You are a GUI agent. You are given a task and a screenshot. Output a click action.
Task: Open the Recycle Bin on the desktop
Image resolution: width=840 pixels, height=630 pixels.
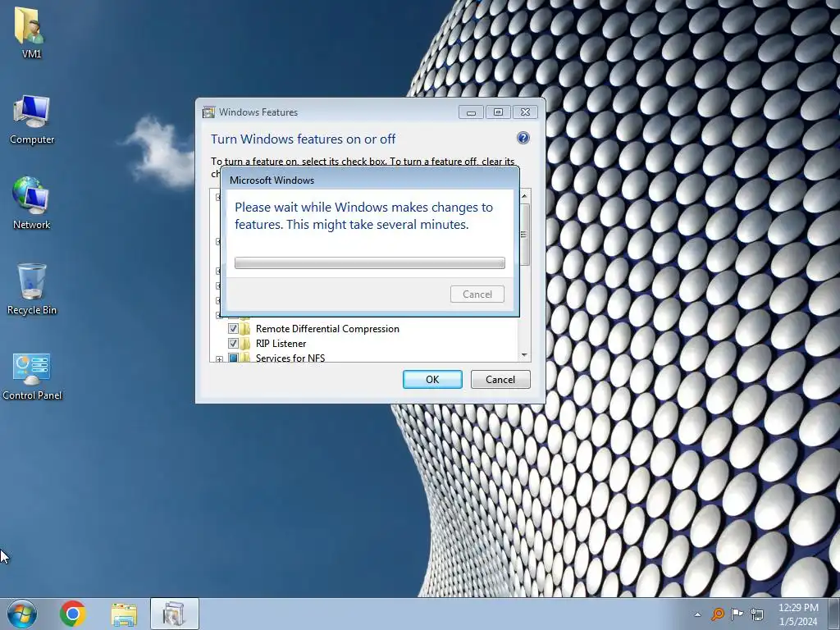tap(32, 289)
